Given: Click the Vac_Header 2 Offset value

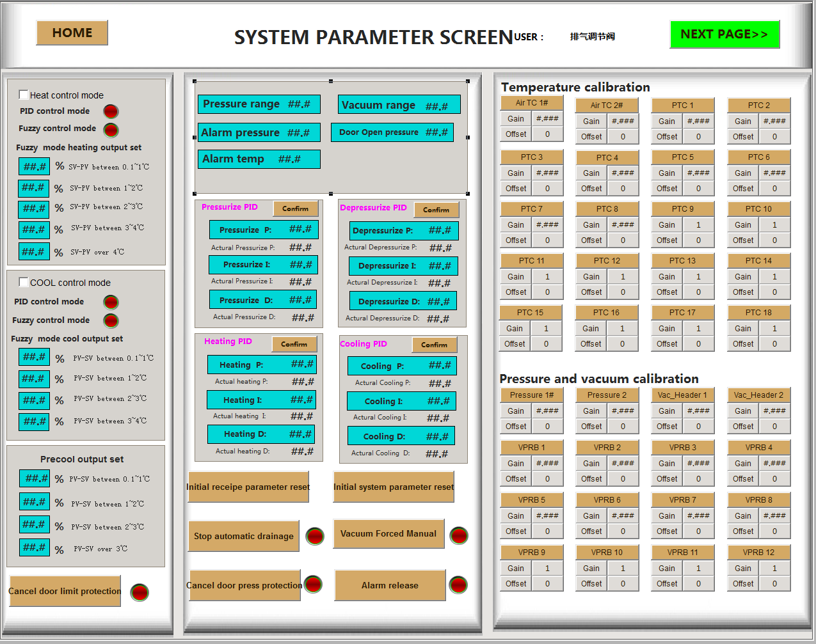Looking at the screenshot, I should tap(774, 427).
